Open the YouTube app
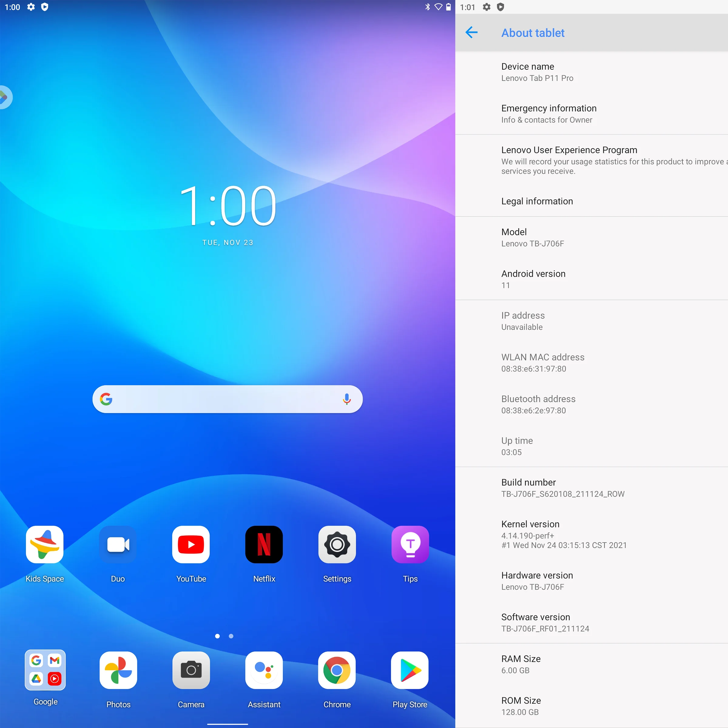Viewport: 728px width, 728px height. pyautogui.click(x=191, y=544)
